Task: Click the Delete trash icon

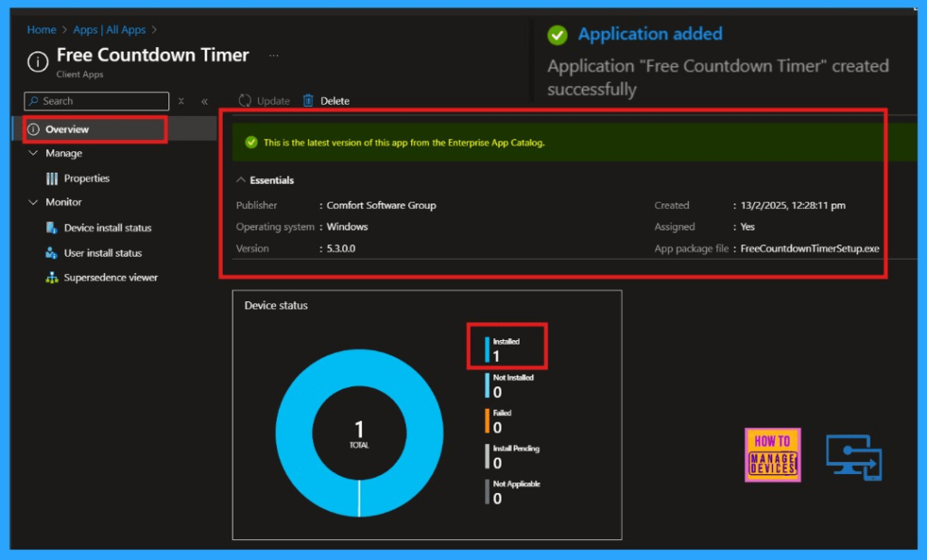Action: tap(308, 101)
